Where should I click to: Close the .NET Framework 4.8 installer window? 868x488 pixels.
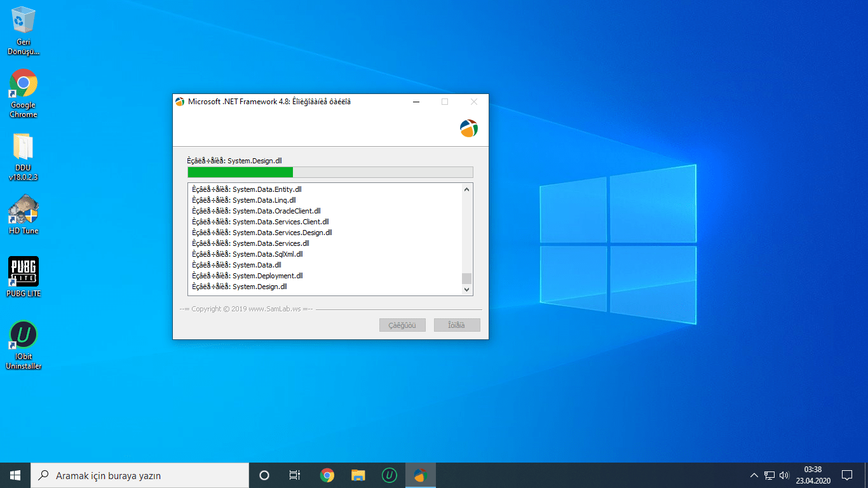[x=474, y=102]
